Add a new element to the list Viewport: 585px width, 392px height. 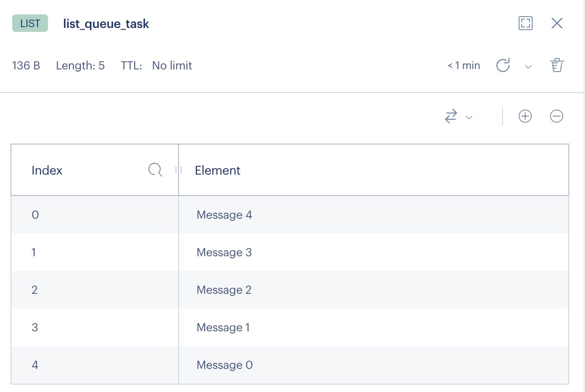(525, 116)
